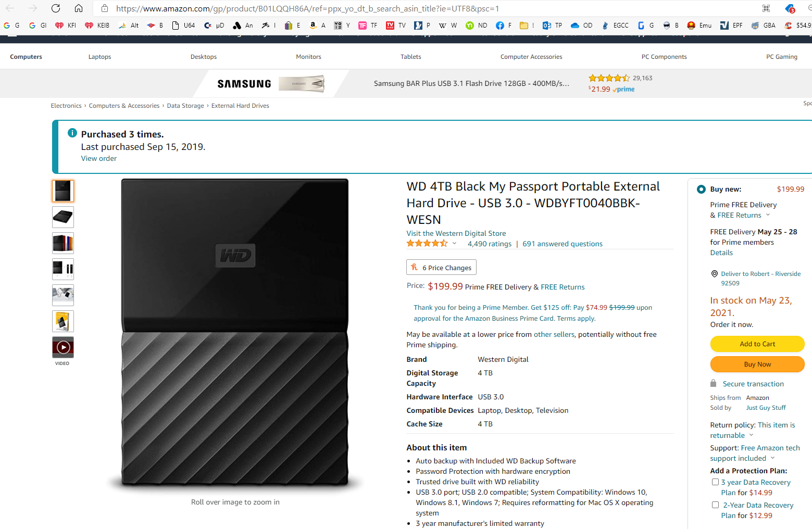Screen dimensions: 812x529
Task: Open the Laptops category
Action: [99, 57]
